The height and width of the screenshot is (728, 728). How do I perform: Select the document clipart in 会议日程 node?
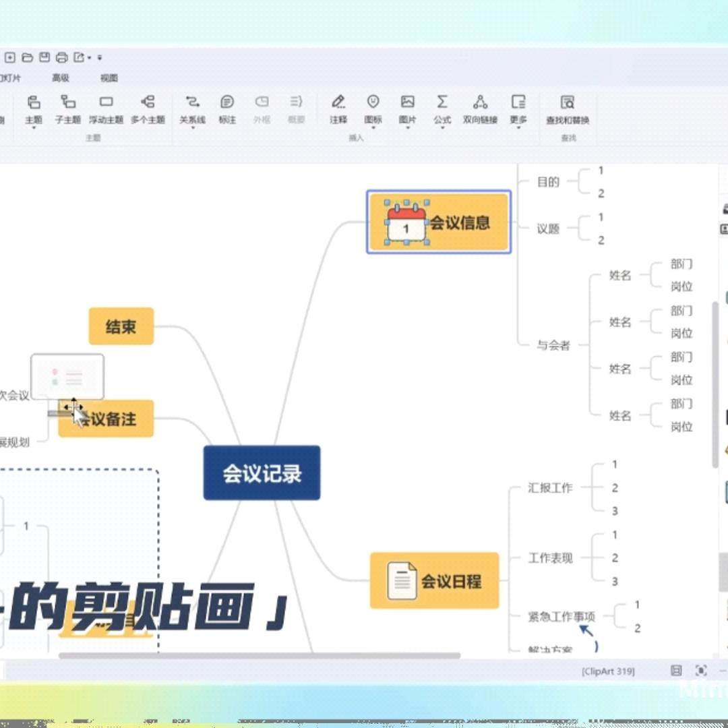tap(402, 580)
